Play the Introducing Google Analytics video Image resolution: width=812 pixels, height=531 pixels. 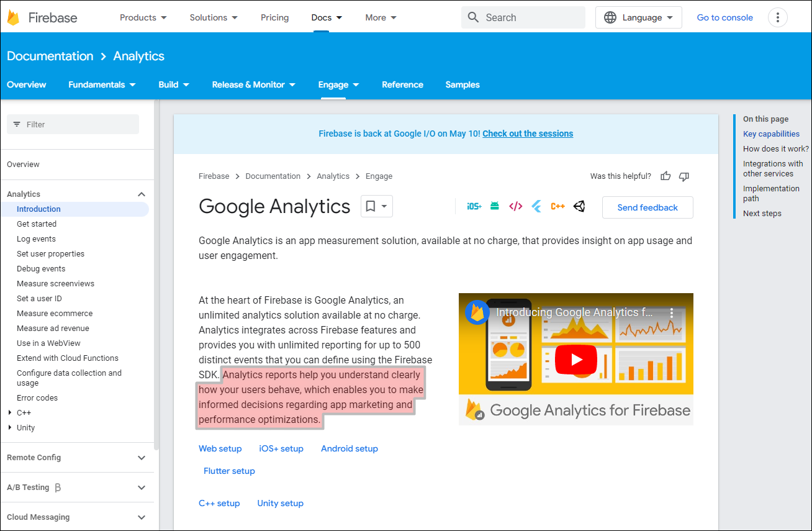click(575, 359)
